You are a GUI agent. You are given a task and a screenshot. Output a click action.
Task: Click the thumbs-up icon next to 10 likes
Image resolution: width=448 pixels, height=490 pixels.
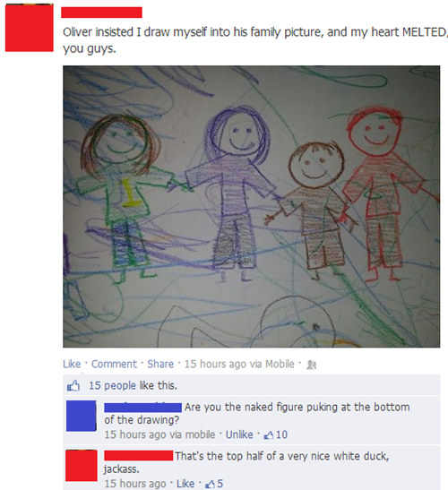click(x=269, y=434)
